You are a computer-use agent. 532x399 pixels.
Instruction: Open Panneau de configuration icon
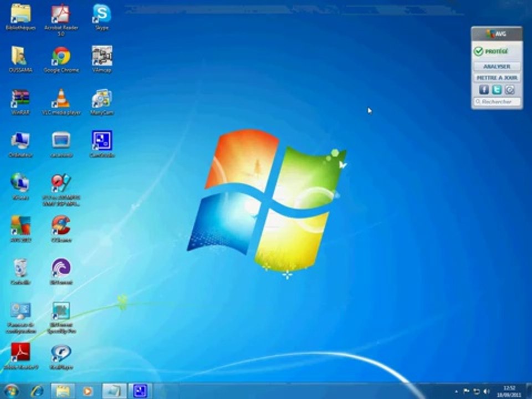tap(21, 318)
